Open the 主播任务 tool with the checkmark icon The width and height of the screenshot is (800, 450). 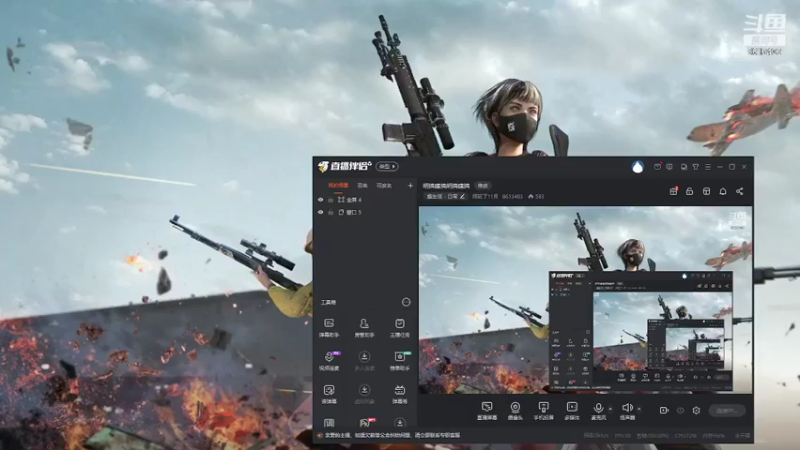click(x=399, y=327)
